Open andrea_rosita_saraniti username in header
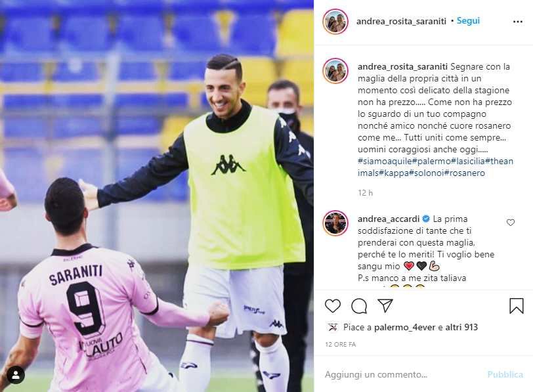This screenshot has height=392, width=533. [x=401, y=21]
